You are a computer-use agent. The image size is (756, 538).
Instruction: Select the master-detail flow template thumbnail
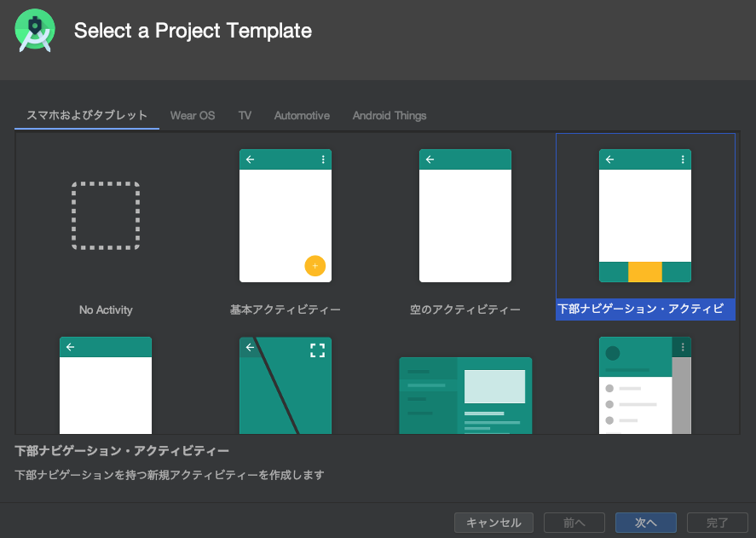[x=465, y=396]
